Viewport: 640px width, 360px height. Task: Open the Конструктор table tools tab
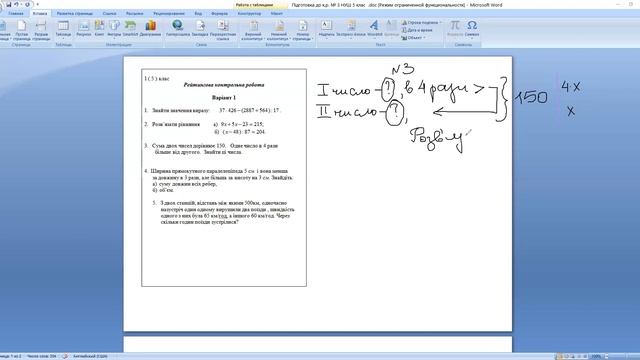(x=249, y=13)
